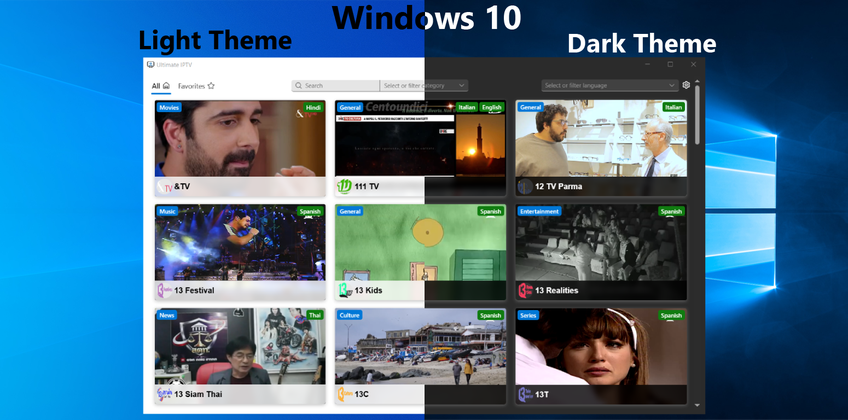
Task: Click the '12 TV Parma' channel name
Action: (559, 187)
